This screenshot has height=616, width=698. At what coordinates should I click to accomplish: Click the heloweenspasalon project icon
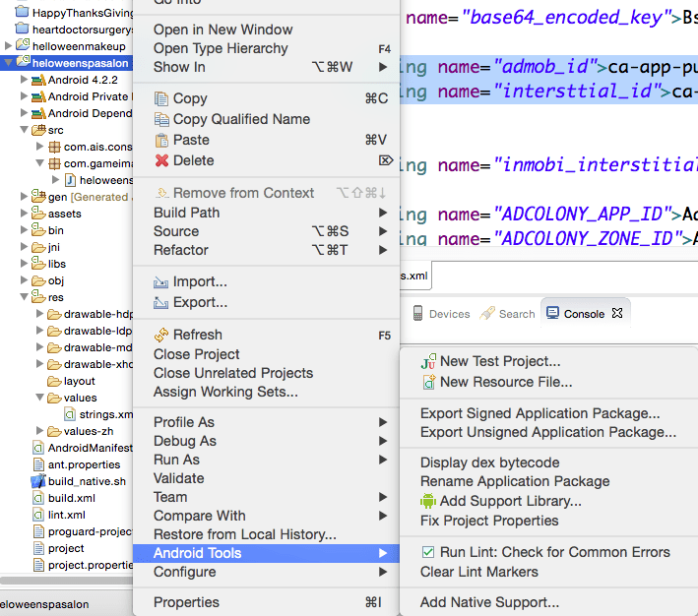(24, 61)
